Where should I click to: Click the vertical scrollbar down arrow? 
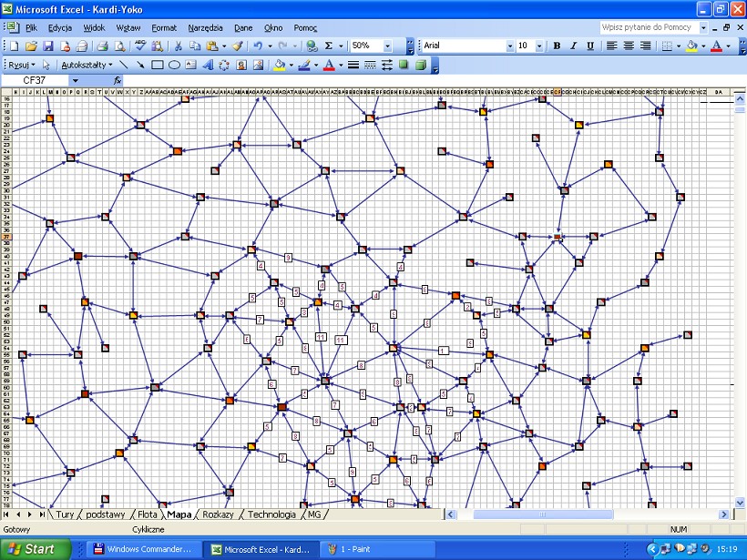[740, 503]
